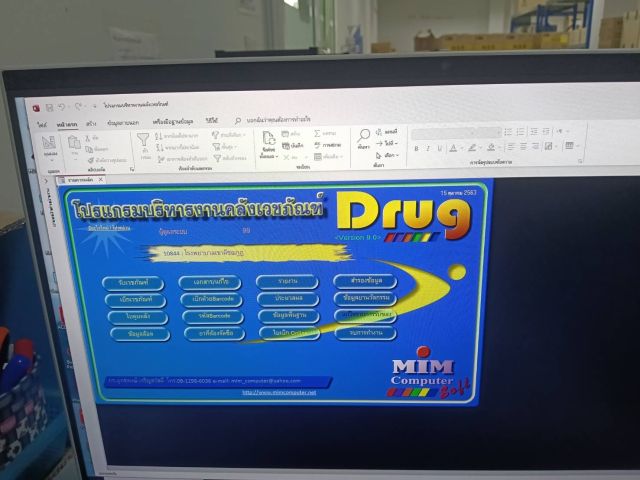Click the Refresh All icon
Viewport: 640px width, 480px height.
pyautogui.click(x=269, y=139)
